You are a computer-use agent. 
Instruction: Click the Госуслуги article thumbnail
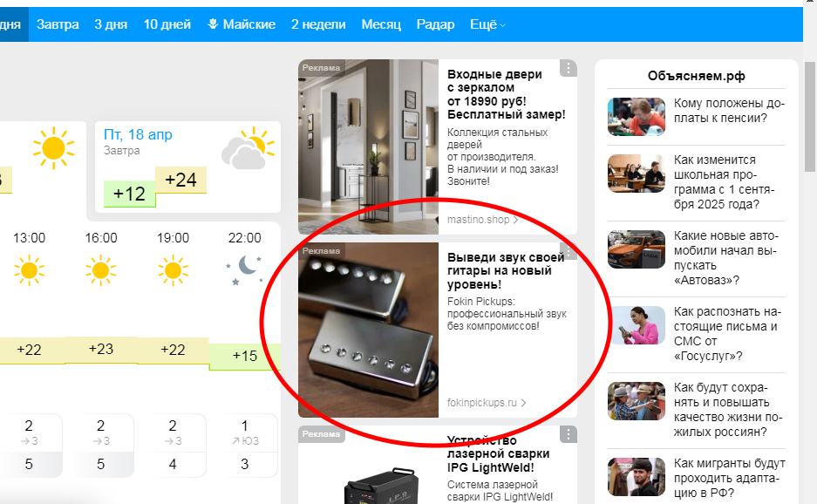[637, 325]
